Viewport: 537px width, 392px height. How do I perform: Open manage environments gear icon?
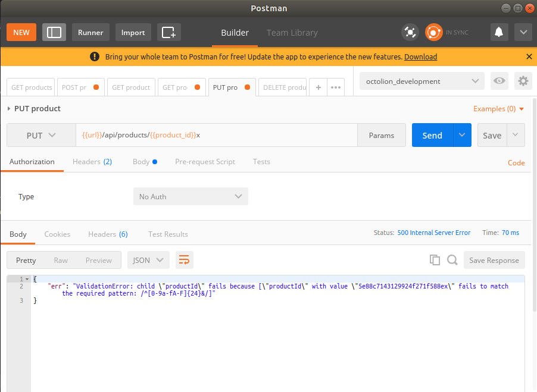pyautogui.click(x=523, y=81)
